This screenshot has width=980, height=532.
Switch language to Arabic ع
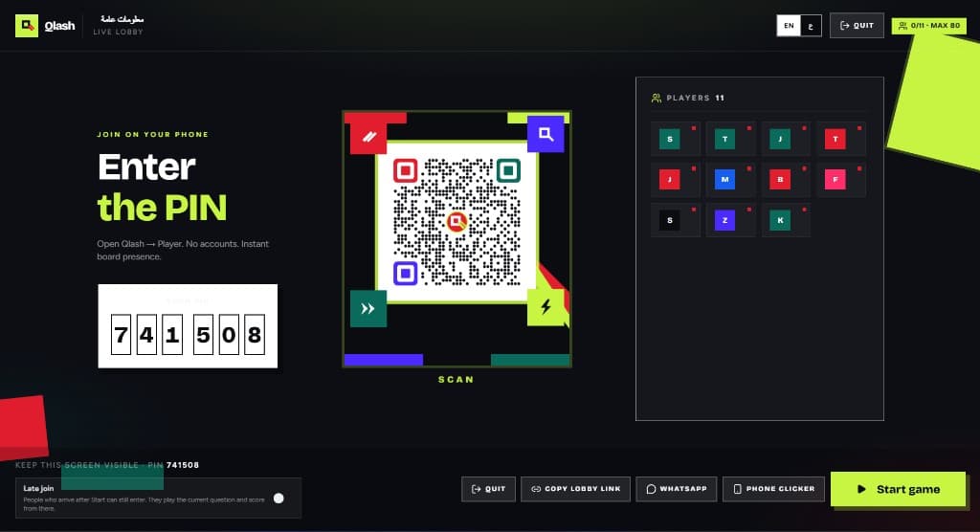[x=811, y=26]
